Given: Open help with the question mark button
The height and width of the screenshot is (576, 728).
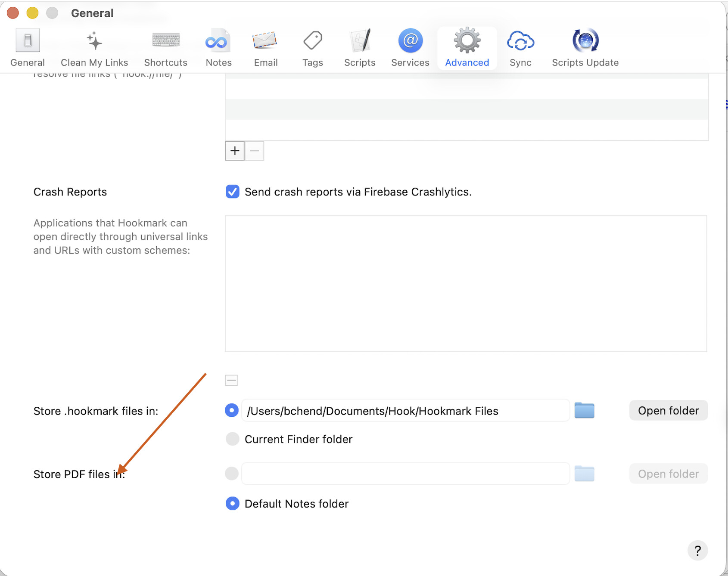Looking at the screenshot, I should click(697, 550).
